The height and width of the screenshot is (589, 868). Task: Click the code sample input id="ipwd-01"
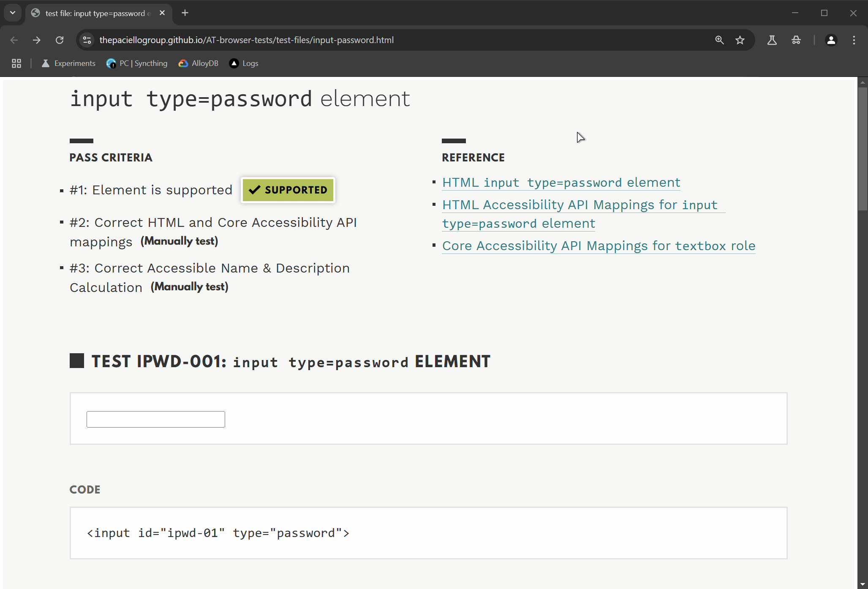218,533
